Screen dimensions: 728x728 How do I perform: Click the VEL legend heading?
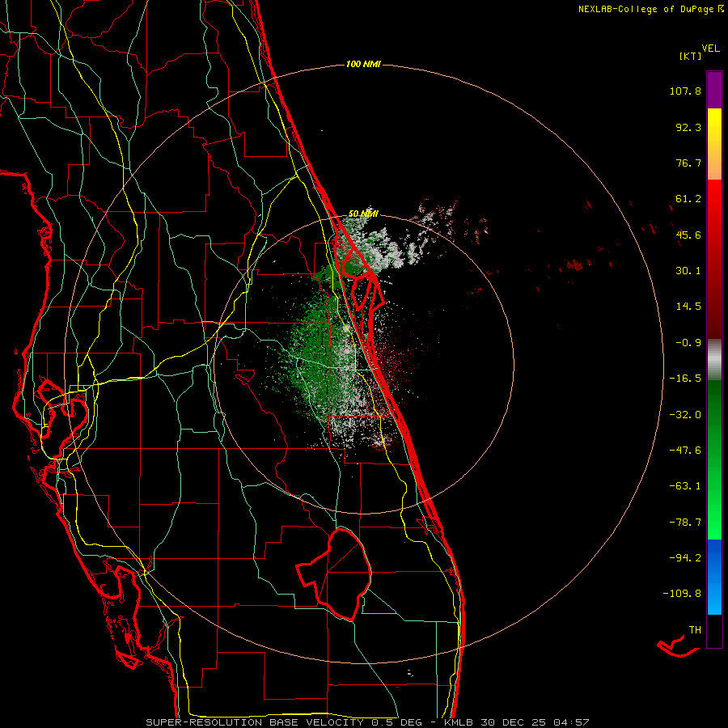coord(710,49)
